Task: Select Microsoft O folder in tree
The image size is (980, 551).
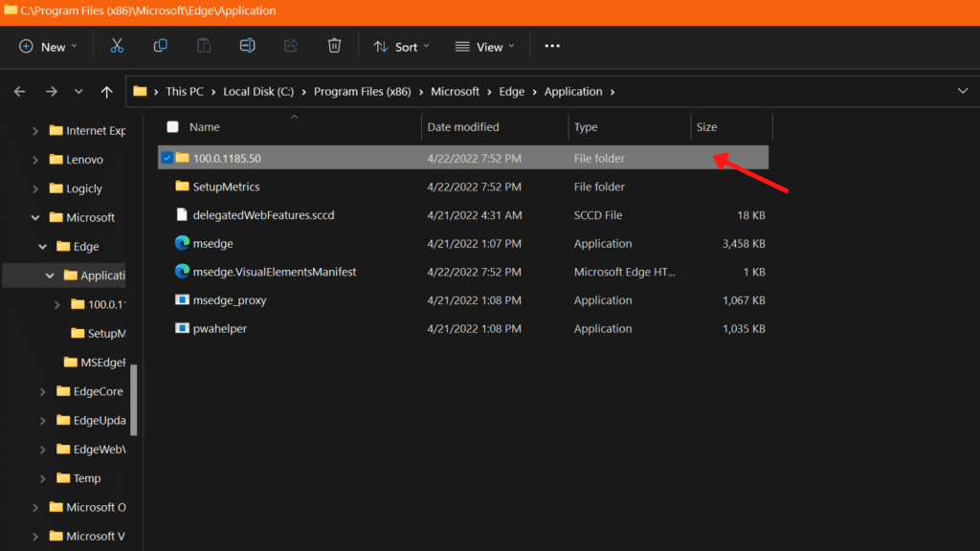Action: (87, 507)
